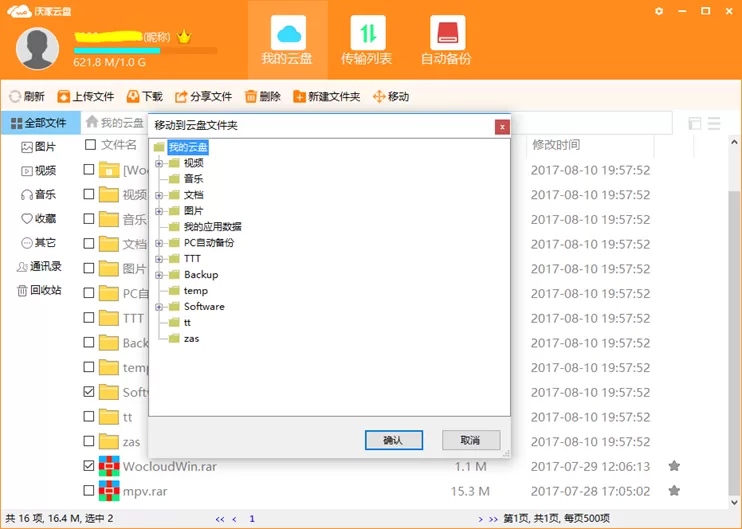
Task: Go to last page »
Action: [x=493, y=519]
